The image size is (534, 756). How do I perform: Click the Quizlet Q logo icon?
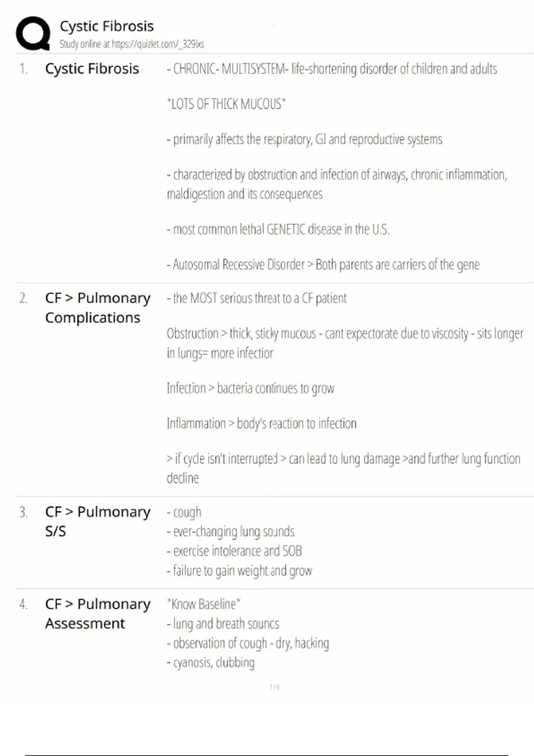tap(33, 33)
